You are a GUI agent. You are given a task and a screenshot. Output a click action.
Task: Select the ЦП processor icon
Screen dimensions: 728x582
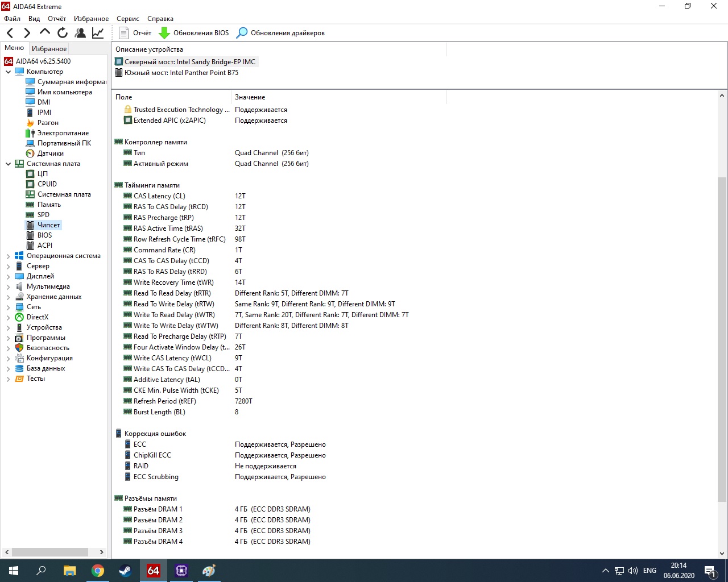tap(30, 174)
